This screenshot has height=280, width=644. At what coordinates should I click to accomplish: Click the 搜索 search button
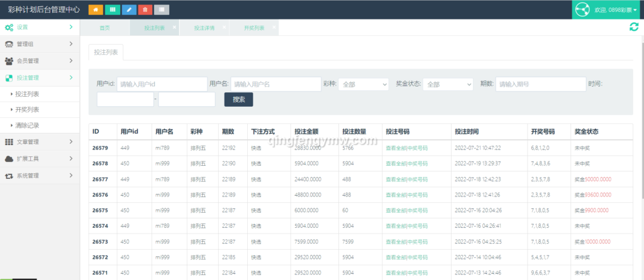[238, 99]
